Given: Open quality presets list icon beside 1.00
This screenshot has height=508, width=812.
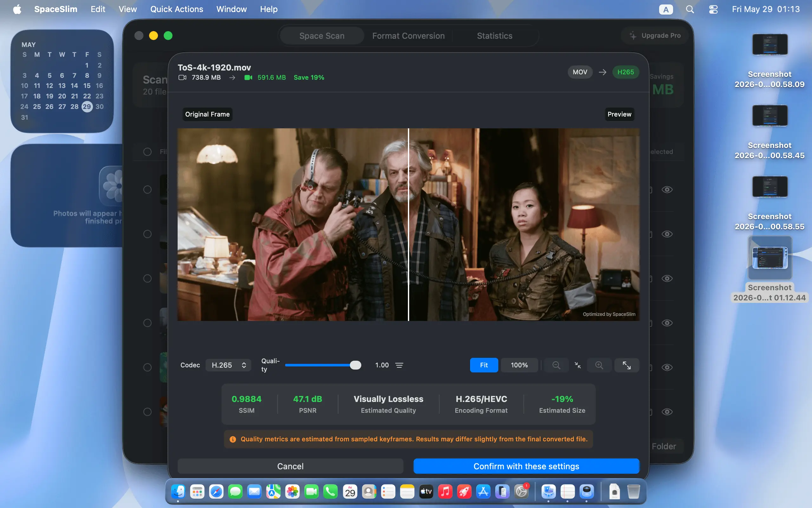Looking at the screenshot, I should [x=399, y=365].
